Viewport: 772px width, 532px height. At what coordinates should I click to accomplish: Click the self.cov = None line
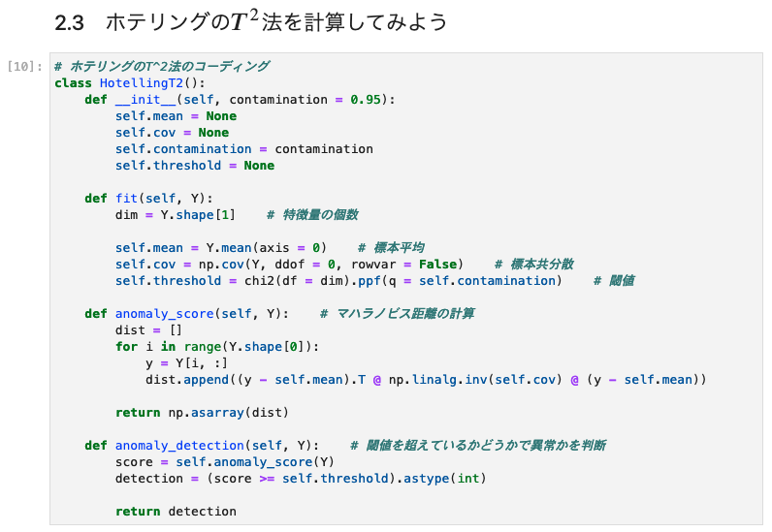pos(172,133)
